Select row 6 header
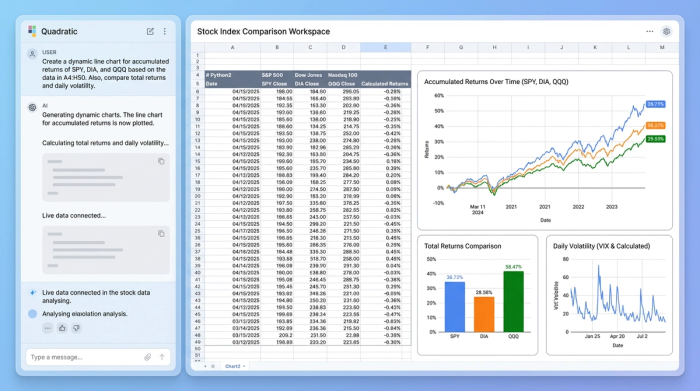 (x=197, y=92)
